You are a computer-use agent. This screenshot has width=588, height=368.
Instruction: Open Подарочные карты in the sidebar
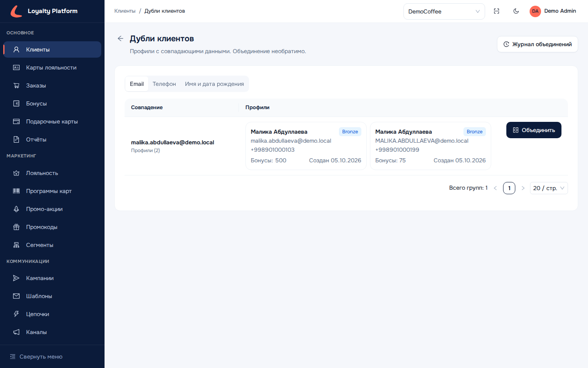point(52,121)
